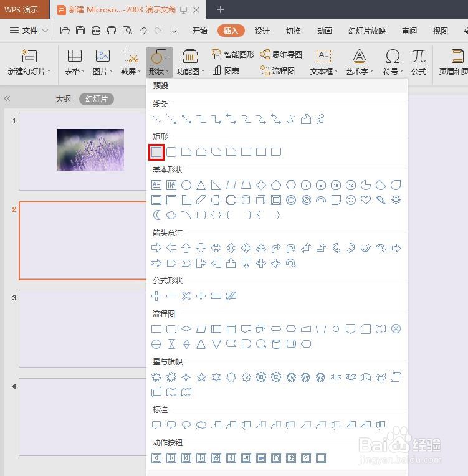The image size is (468, 476).
Task: Select the heart shape
Action: tap(366, 200)
